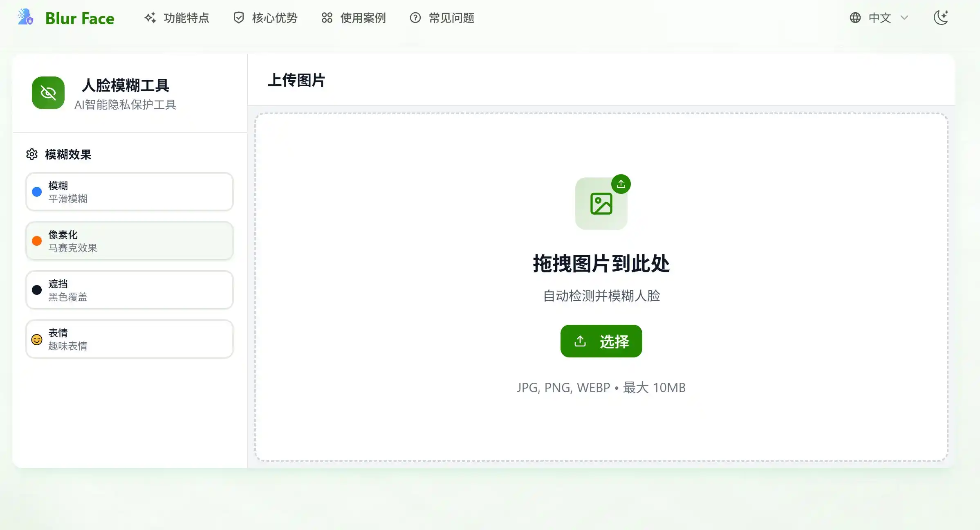Screen dimensions: 980x530
Task: Click the AI智能隐私保护工具 subtitle
Action: click(x=125, y=105)
